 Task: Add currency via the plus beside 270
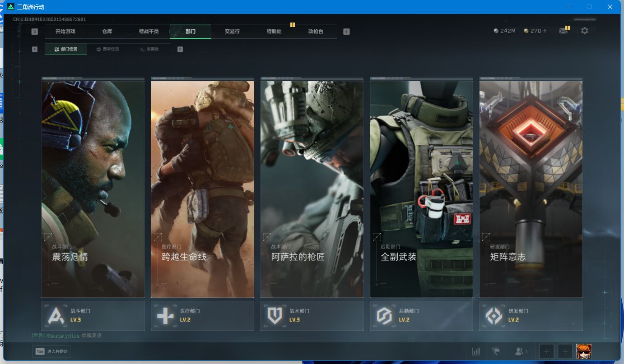(x=545, y=31)
